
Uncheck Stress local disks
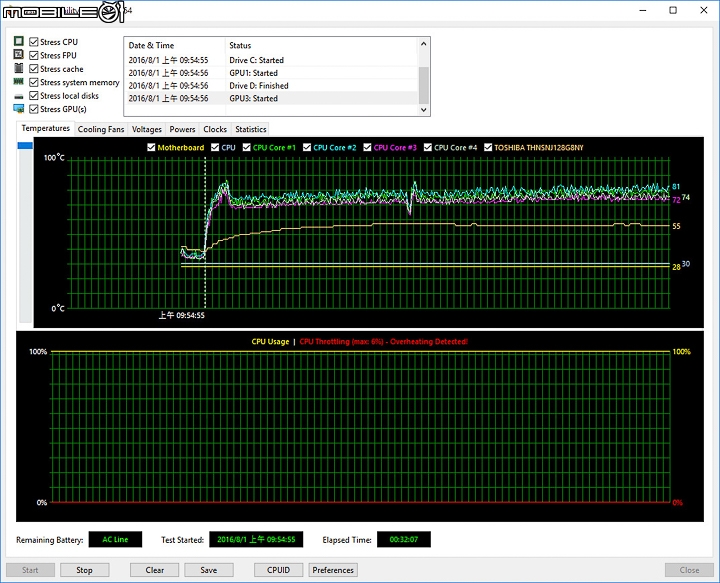[x=34, y=95]
